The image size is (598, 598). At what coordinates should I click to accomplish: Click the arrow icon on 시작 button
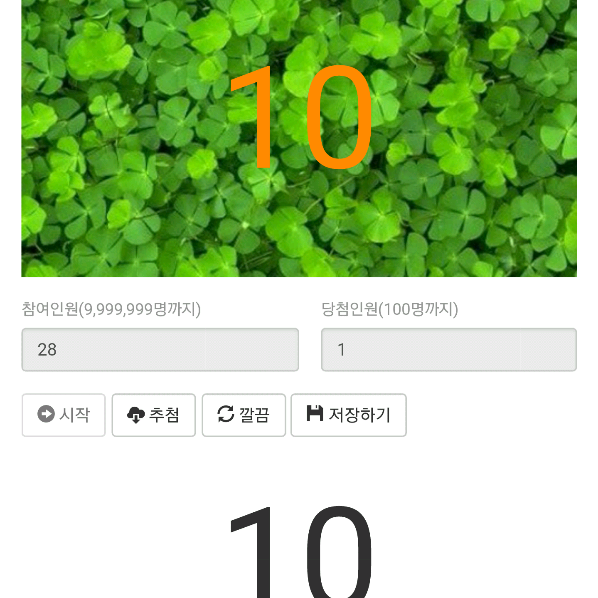[x=46, y=414]
